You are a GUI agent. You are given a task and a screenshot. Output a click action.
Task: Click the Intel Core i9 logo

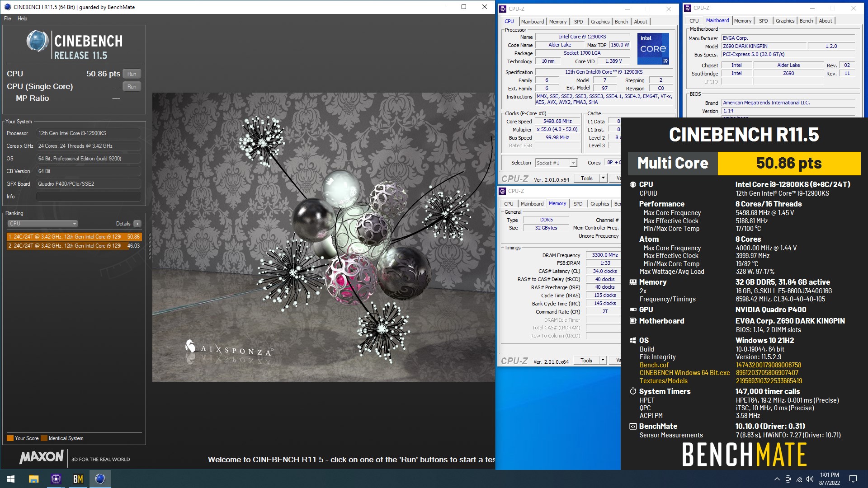click(653, 49)
